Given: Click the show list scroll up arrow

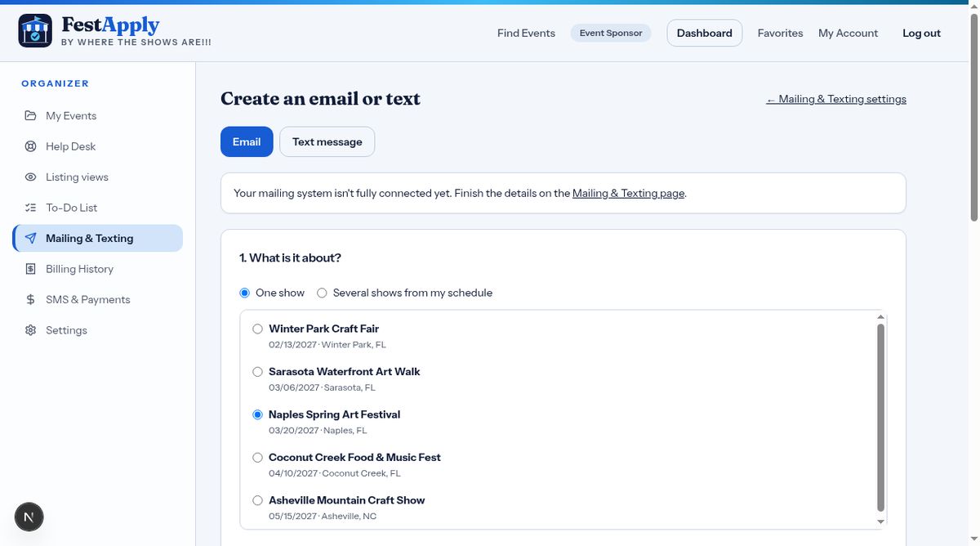Looking at the screenshot, I should coord(880,316).
